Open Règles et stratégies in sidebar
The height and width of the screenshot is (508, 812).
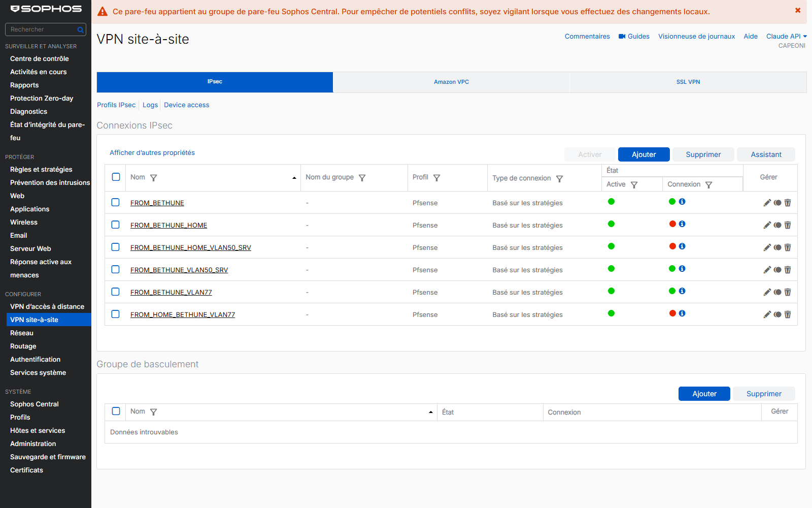[x=41, y=169]
